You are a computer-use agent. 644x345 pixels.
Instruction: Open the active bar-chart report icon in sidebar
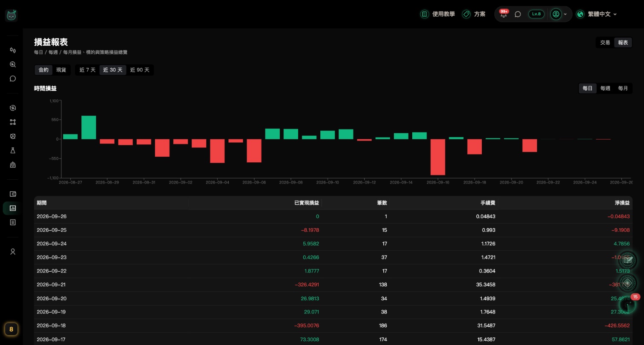(x=13, y=208)
